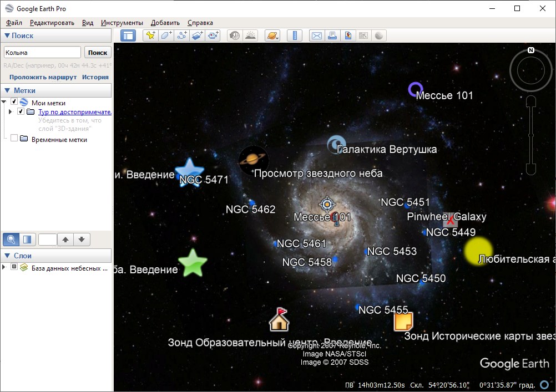Toggle the Тур по достопримечате. checkbox

[x=21, y=111]
